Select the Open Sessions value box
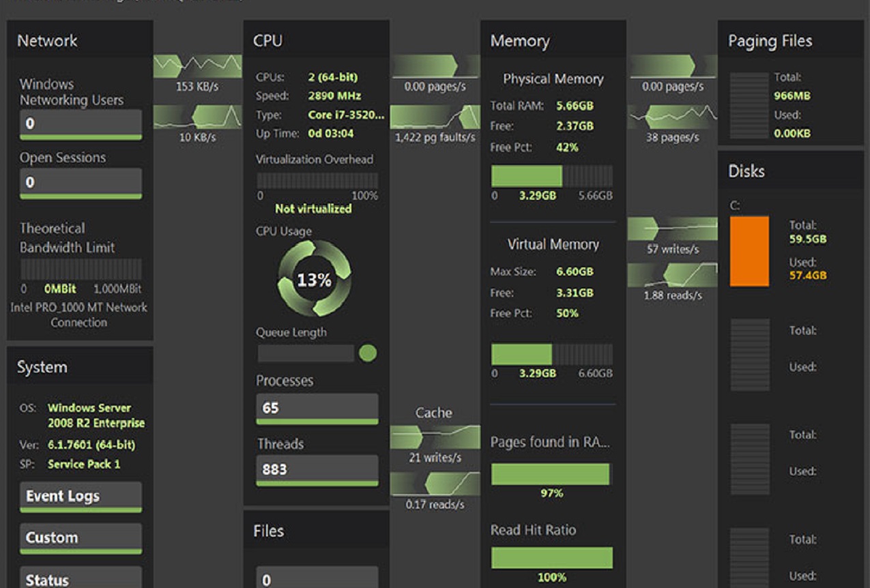This screenshot has height=588, width=870. 81,183
